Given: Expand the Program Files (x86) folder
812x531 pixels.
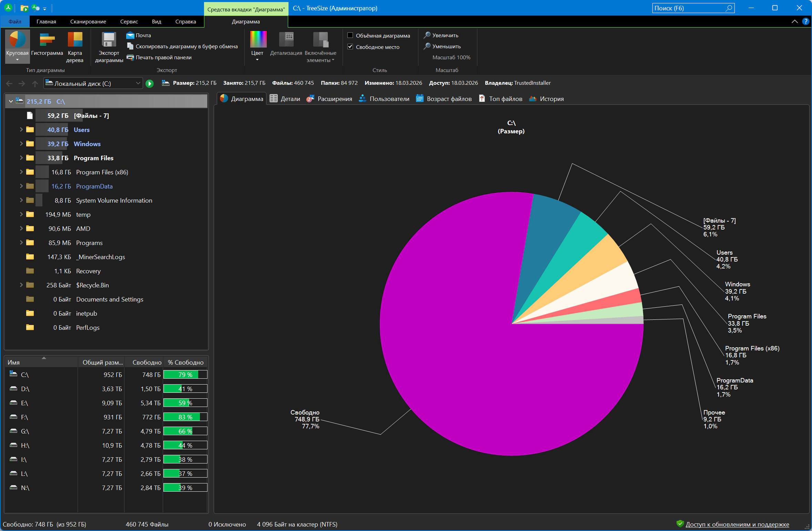Looking at the screenshot, I should pos(21,172).
